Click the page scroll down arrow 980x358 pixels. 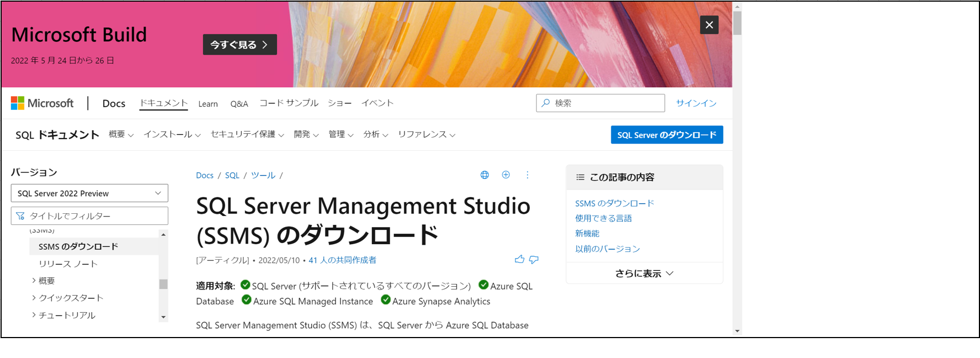click(x=737, y=331)
